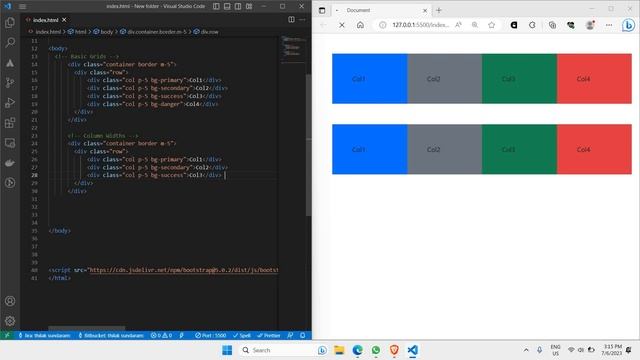
Task: Toggle secondary side bar layout button
Action: point(238,7)
